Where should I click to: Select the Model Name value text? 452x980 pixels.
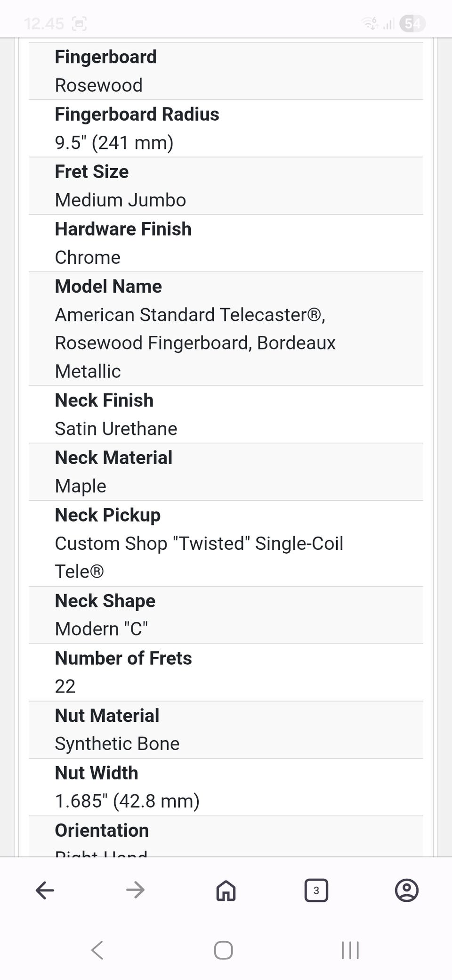tap(195, 343)
